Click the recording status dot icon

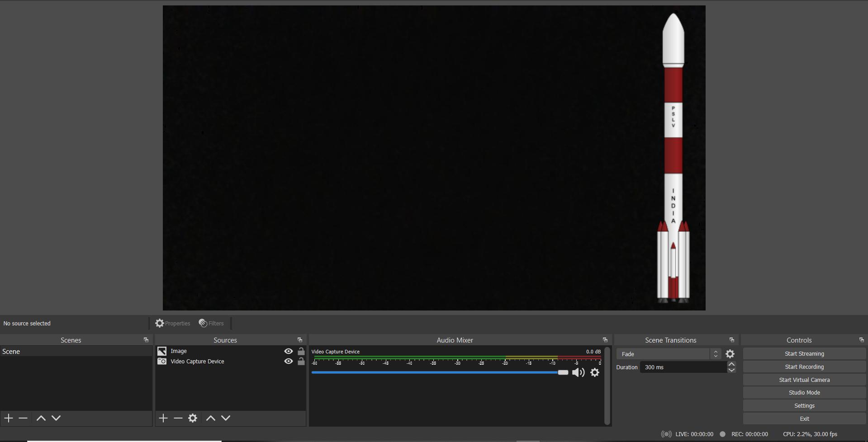click(722, 434)
